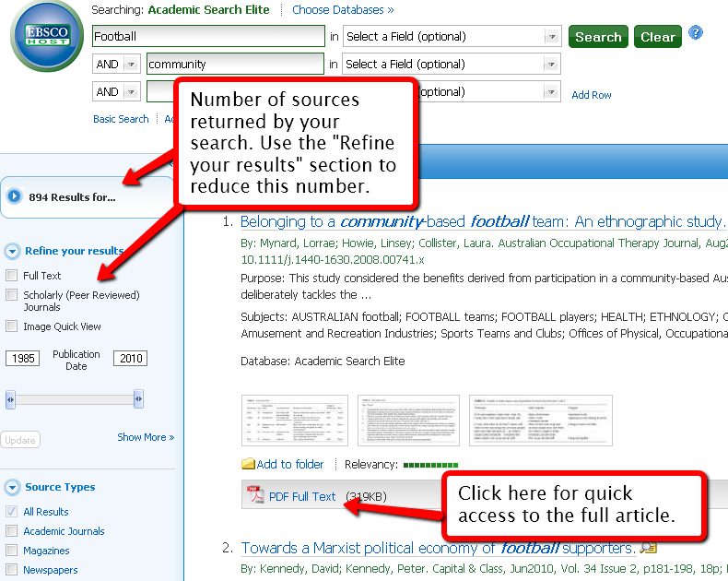
Task: Click the Update button
Action: coord(20,440)
